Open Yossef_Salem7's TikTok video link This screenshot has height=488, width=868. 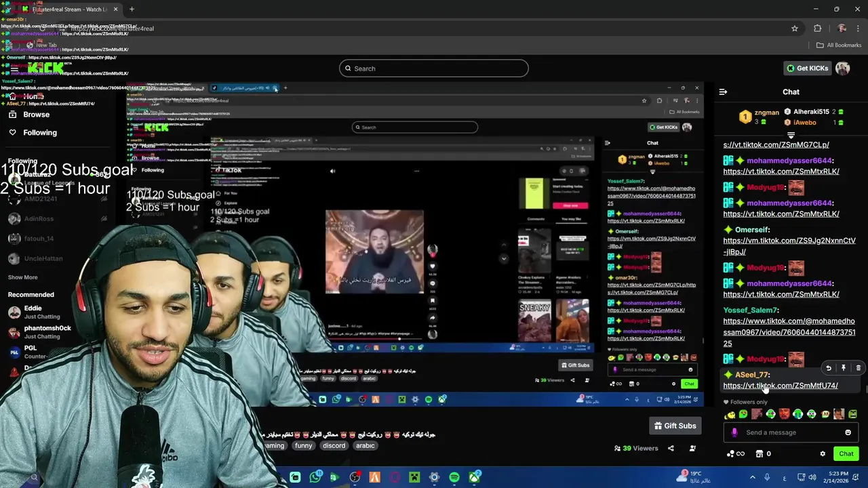[789, 332]
